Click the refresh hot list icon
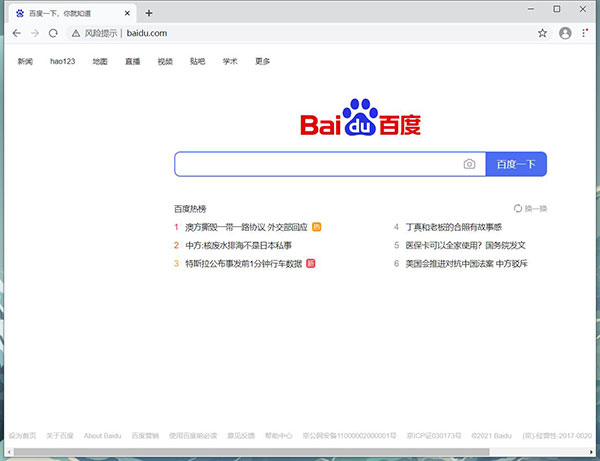600x461 pixels. (x=518, y=209)
